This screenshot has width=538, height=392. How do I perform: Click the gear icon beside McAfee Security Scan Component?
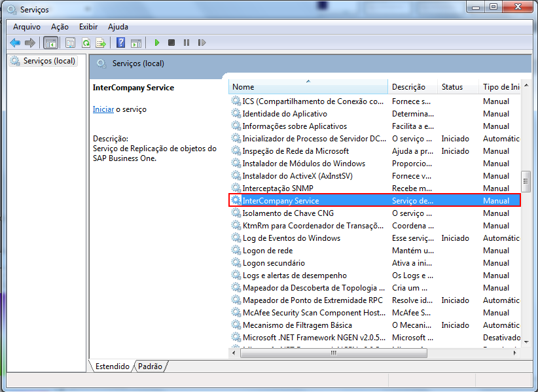[236, 312]
